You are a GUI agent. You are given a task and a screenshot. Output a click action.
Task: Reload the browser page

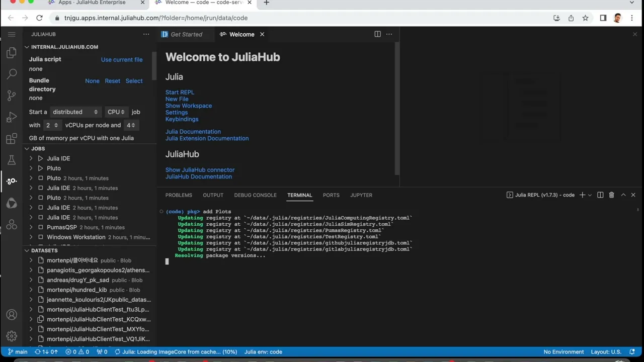click(x=39, y=18)
